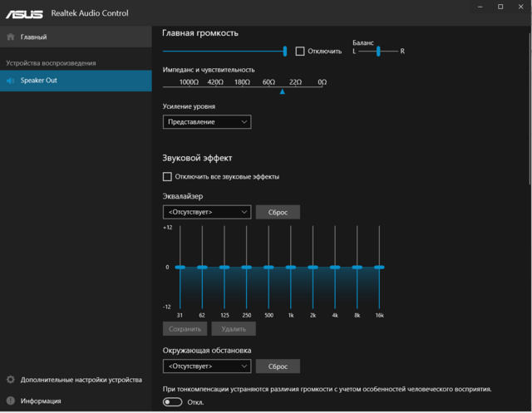Screen dimensions: 532x413
Task: Go to the Главный page
Action: (x=33, y=37)
